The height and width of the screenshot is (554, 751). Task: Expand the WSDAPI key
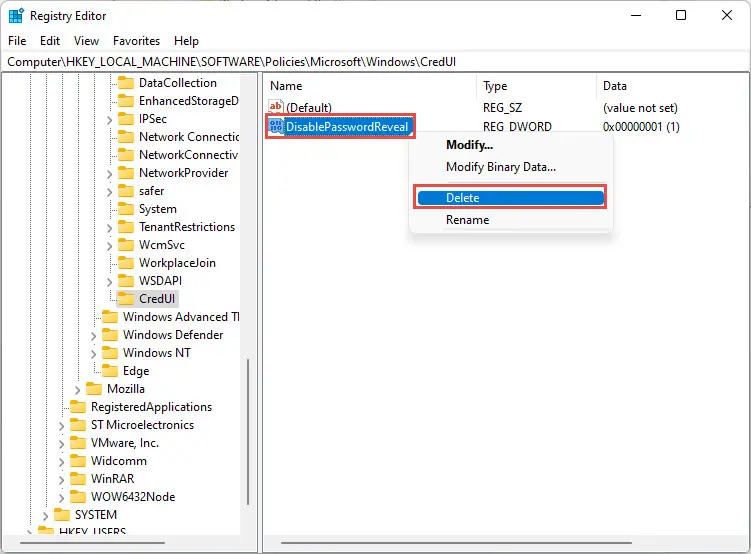pyautogui.click(x=109, y=282)
